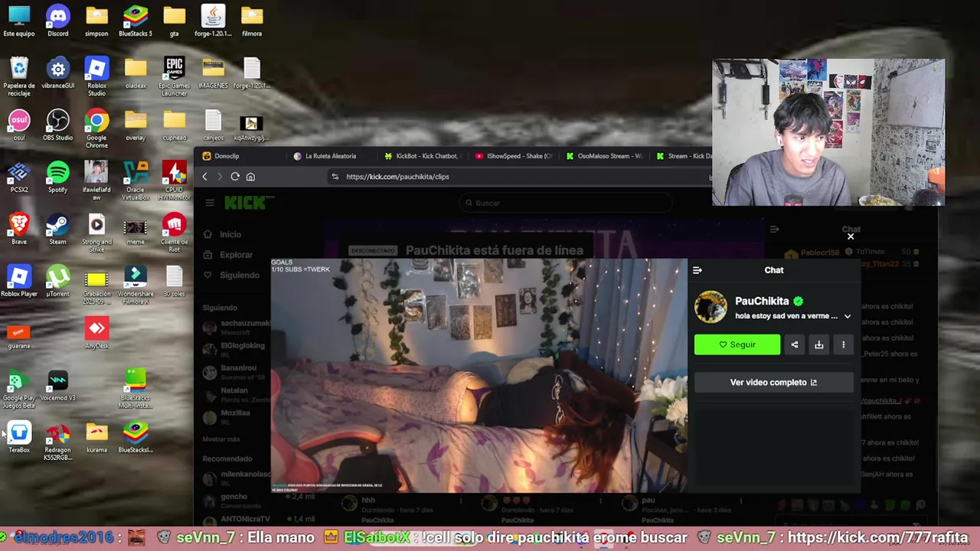The height and width of the screenshot is (551, 980).
Task: Open Roblox Studio desktop icon
Action: [x=96, y=77]
